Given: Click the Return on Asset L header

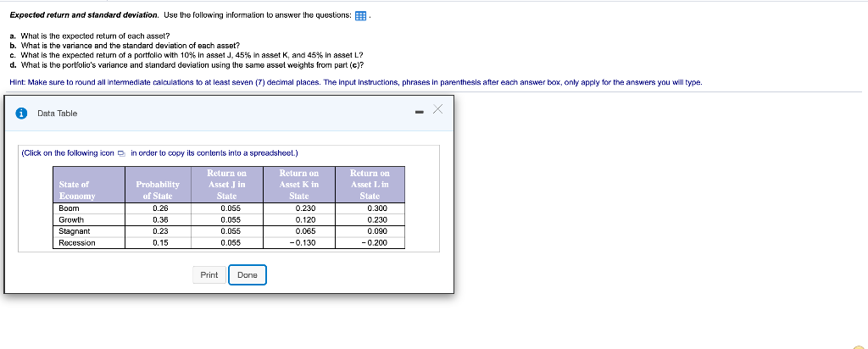Looking at the screenshot, I should click(370, 185).
